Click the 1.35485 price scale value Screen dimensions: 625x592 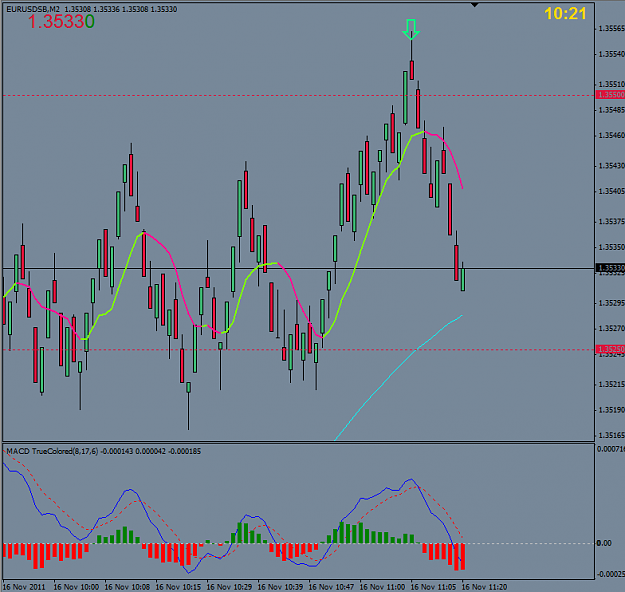pos(611,110)
